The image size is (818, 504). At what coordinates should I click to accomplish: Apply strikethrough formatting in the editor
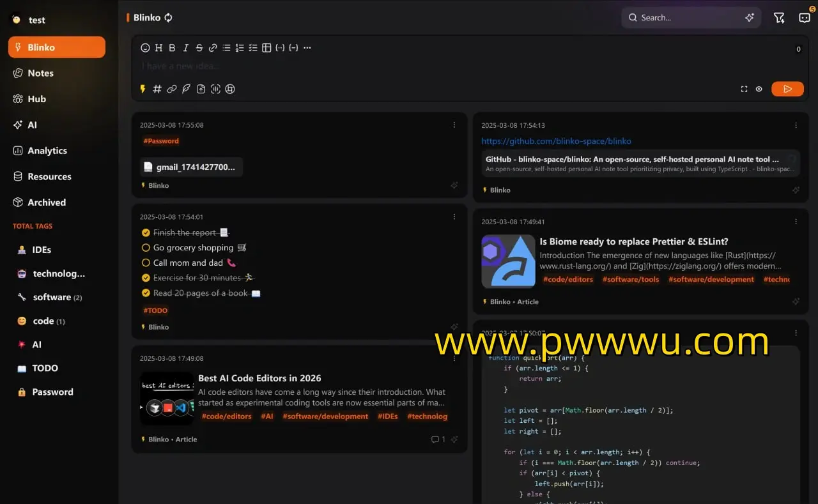[x=199, y=48]
